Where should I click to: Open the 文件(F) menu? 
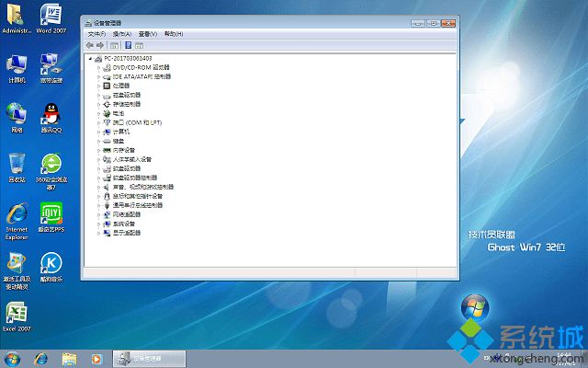coord(96,34)
